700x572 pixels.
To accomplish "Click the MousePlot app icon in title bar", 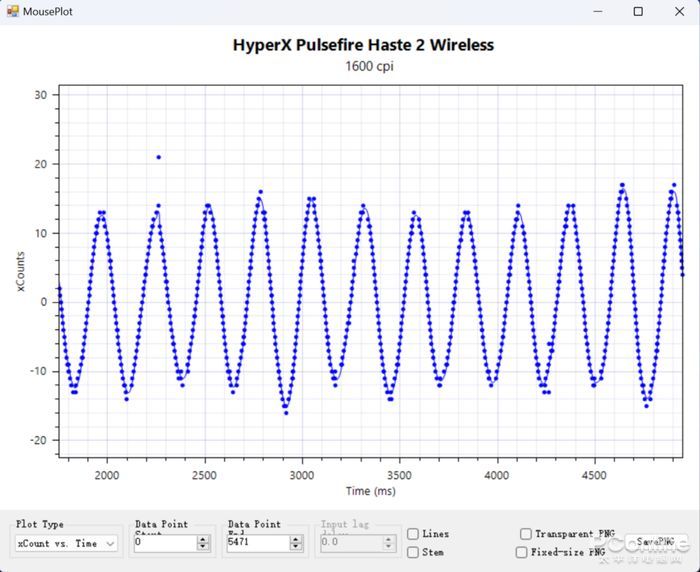I will pos(12,11).
